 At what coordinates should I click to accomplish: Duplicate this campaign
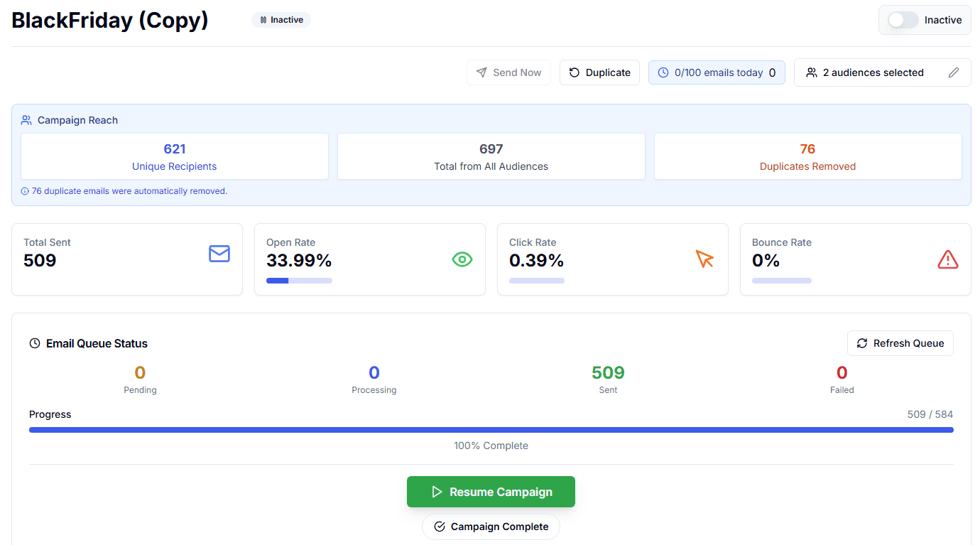[599, 72]
